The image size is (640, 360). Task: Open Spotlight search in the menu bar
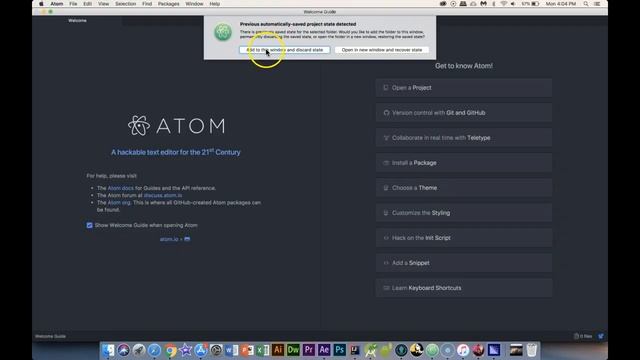(586, 4)
